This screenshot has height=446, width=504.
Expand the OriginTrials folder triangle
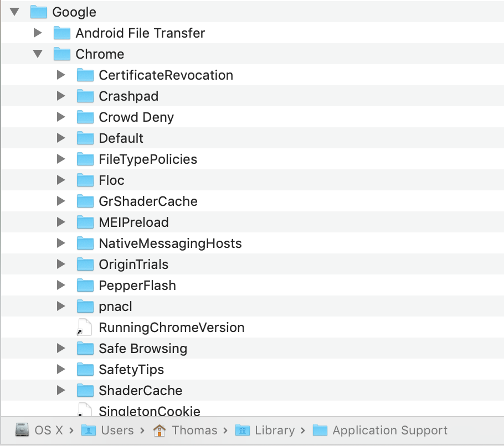[x=61, y=264]
